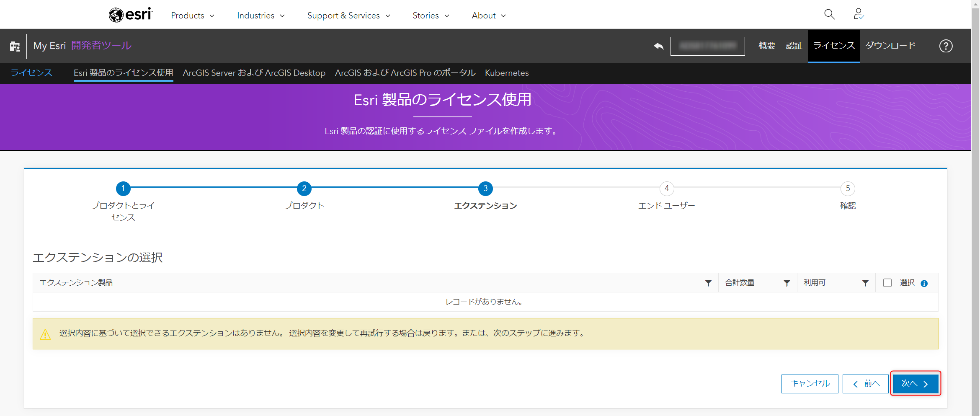Screen dimensions: 980x416
Task: Open the Kubernetes subtab
Action: pos(507,73)
